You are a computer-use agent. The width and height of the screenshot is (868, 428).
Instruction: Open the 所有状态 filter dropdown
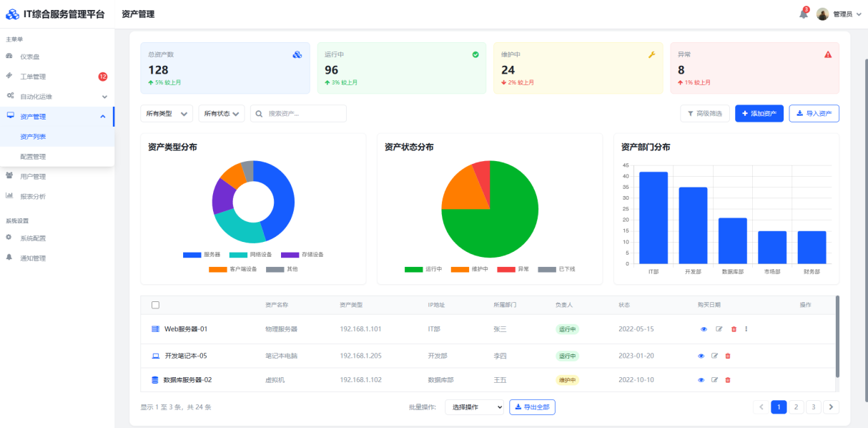pos(222,114)
